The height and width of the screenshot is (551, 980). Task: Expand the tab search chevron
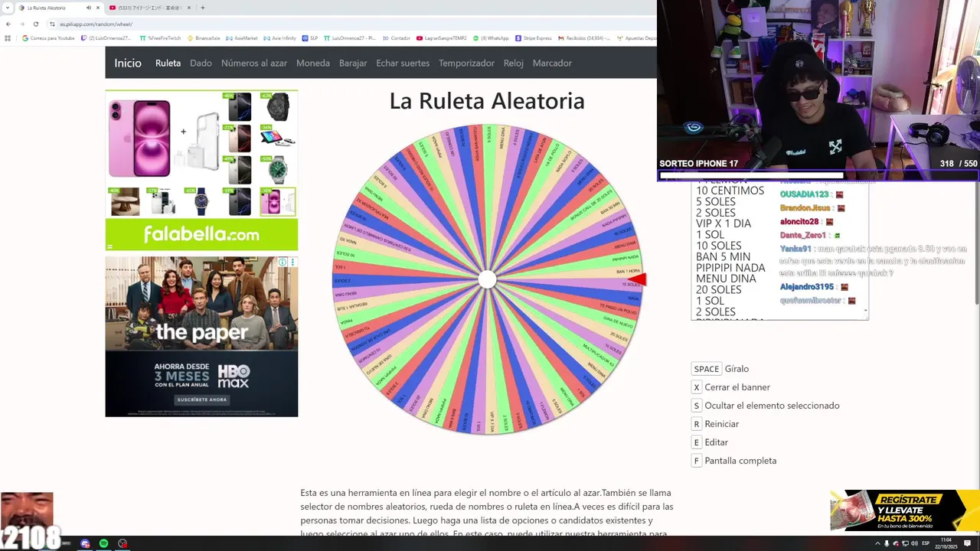(x=8, y=8)
